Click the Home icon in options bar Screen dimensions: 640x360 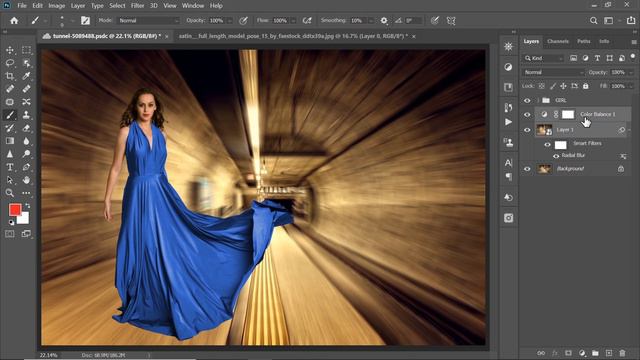point(14,20)
